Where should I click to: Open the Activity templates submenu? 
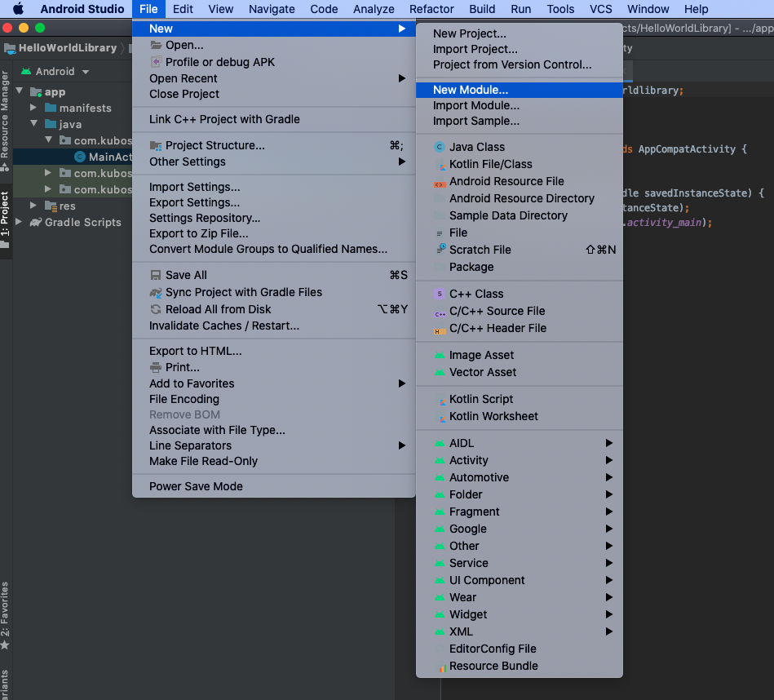tap(520, 461)
